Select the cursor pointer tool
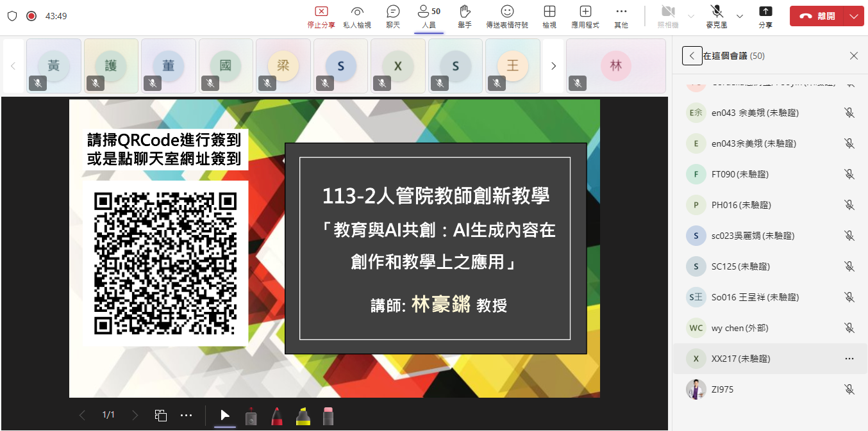Screen dimensions: 868x431 tap(225, 416)
